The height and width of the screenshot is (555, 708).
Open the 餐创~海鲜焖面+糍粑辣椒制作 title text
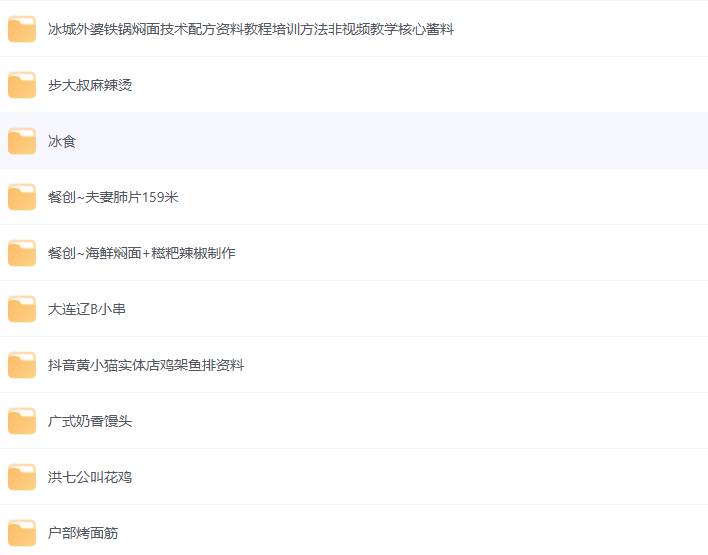click(x=142, y=254)
